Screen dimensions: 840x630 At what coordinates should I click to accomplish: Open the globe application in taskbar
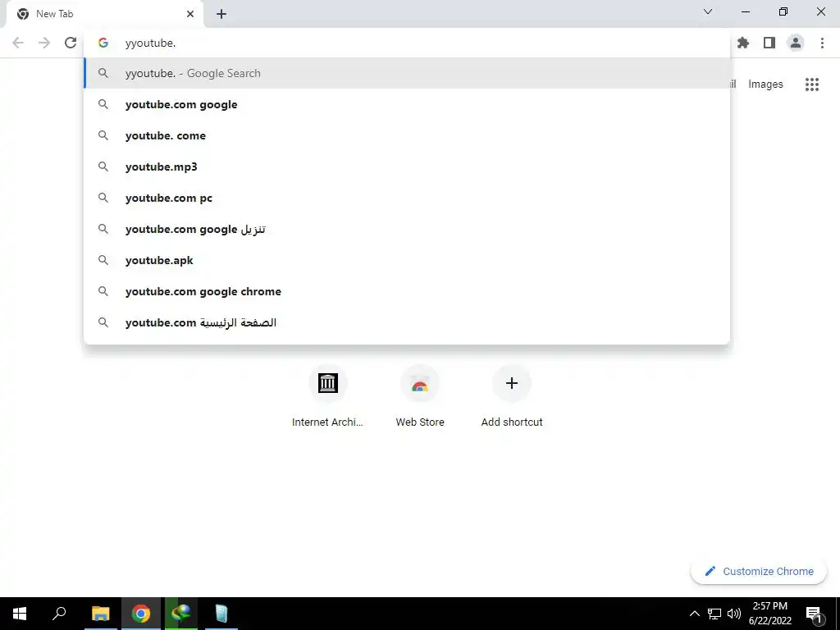pos(181,614)
